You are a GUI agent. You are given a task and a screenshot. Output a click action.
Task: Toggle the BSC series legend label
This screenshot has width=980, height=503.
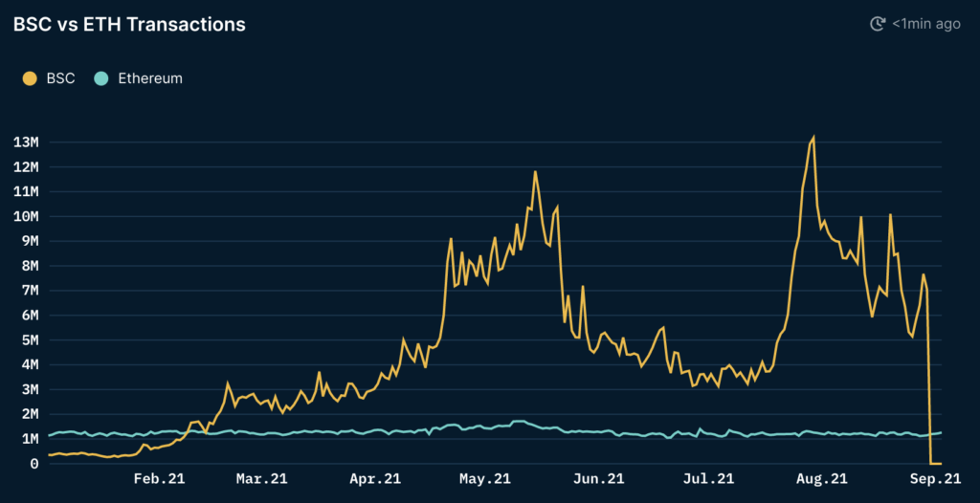(60, 78)
